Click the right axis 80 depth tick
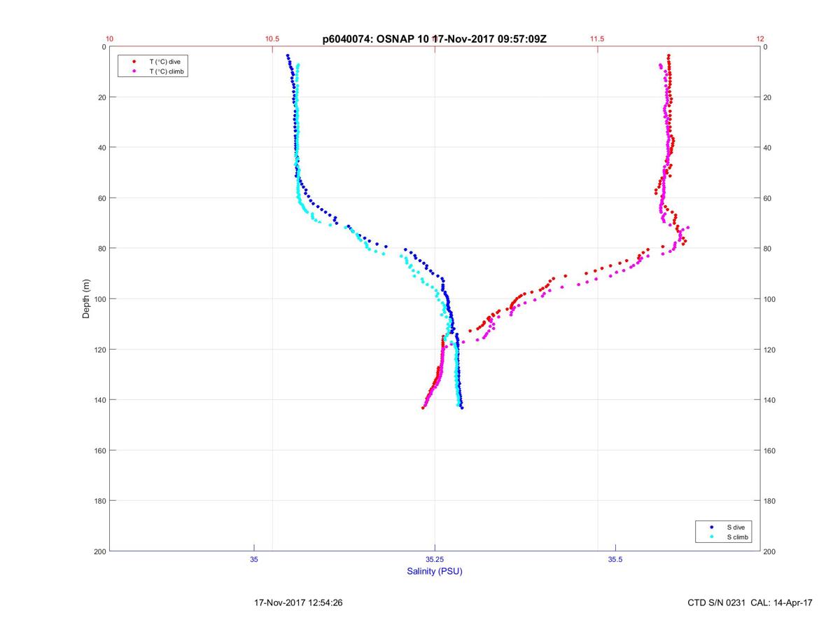Viewport: 840px width, 620px height. (769, 249)
